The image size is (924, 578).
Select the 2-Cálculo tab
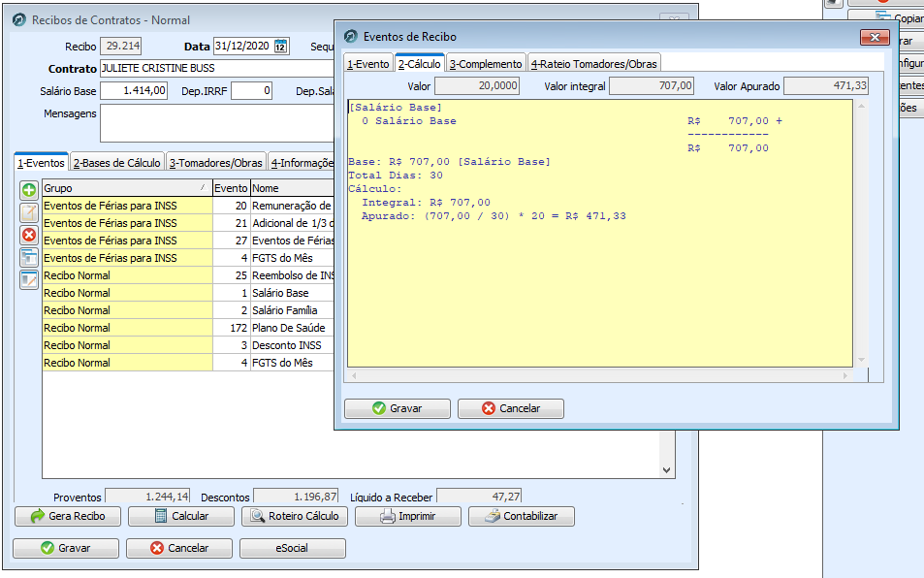pyautogui.click(x=420, y=63)
